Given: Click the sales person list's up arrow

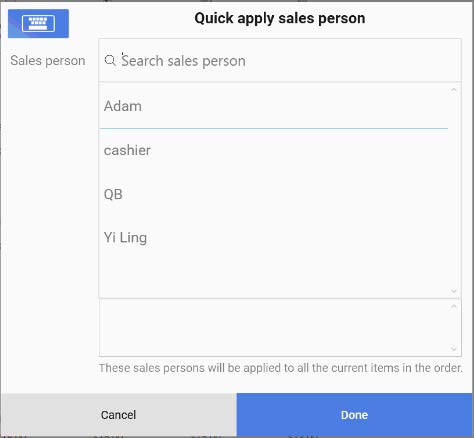Looking at the screenshot, I should [454, 90].
